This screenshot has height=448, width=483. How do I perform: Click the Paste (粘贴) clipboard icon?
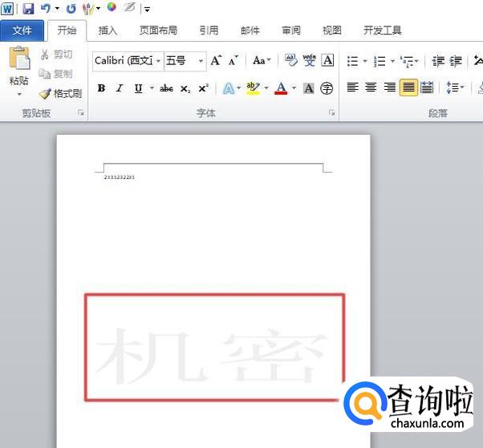pyautogui.click(x=18, y=60)
